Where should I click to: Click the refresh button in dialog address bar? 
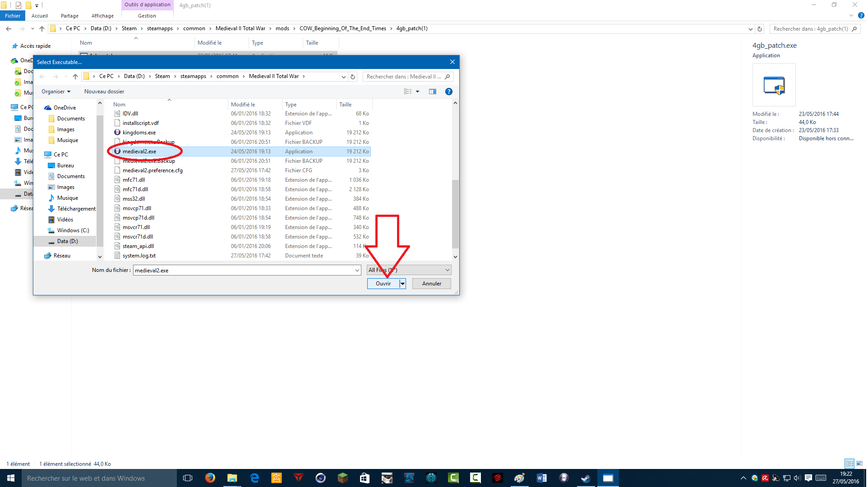353,77
